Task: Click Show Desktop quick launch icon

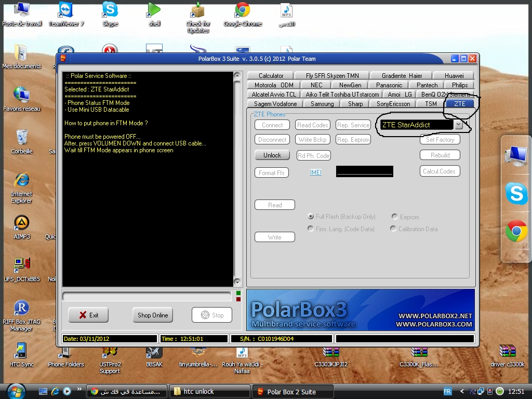Action: point(43,391)
